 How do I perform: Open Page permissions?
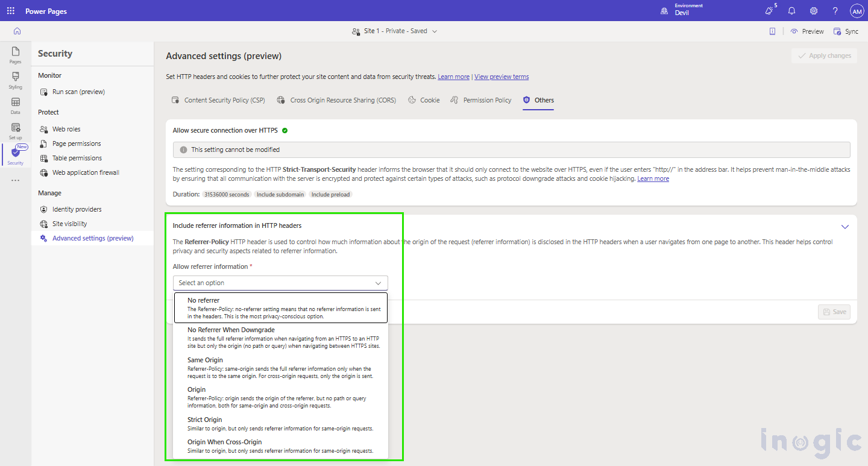(x=77, y=143)
